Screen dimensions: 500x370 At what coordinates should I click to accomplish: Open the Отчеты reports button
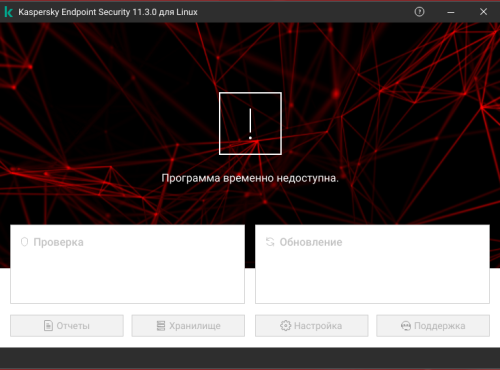pyautogui.click(x=67, y=326)
